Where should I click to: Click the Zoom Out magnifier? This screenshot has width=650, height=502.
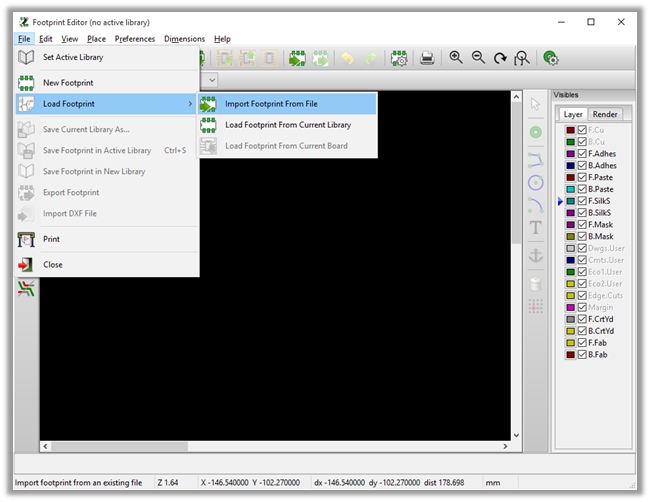(x=478, y=58)
